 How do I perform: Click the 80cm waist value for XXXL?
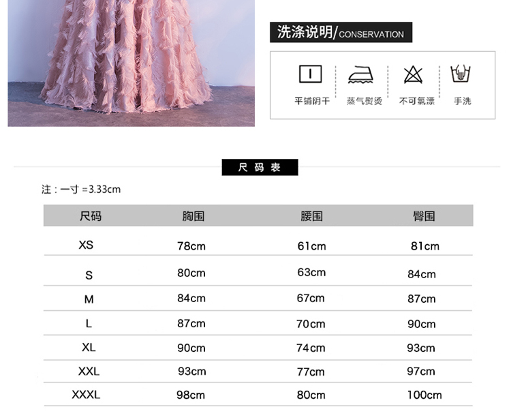click(311, 395)
